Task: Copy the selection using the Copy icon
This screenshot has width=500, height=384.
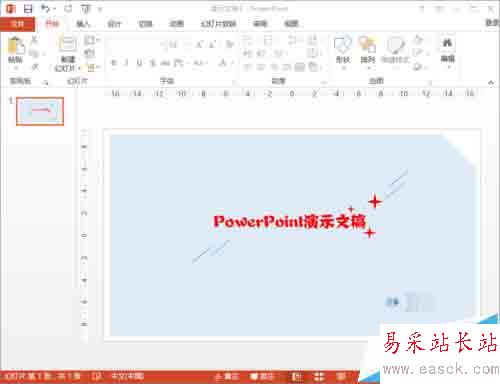Action: tap(34, 53)
